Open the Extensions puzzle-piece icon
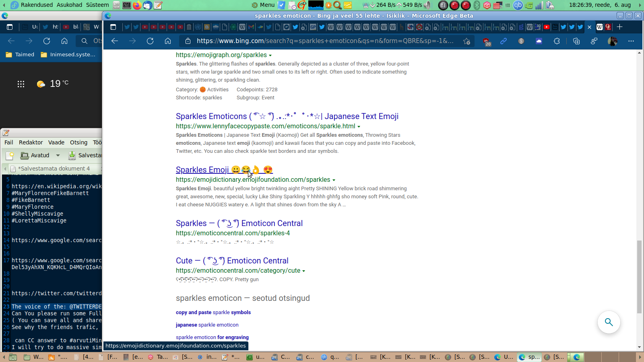The width and height of the screenshot is (644, 362). pyautogui.click(x=557, y=41)
